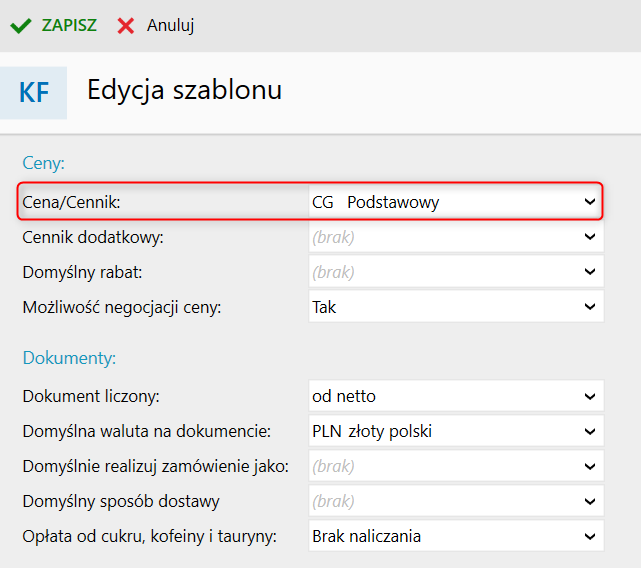The height and width of the screenshot is (568, 641).
Task: Click the PLN złoty polski currency field
Action: 456,431
